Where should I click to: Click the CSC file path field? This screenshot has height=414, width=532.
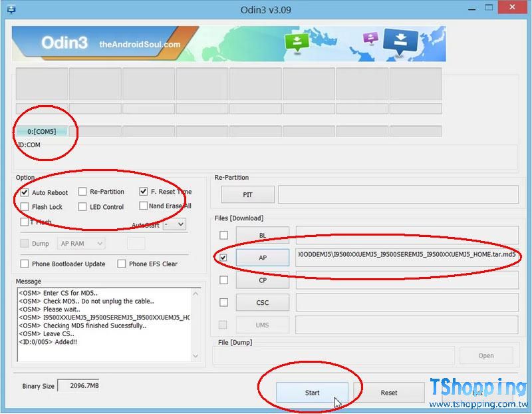tap(407, 302)
